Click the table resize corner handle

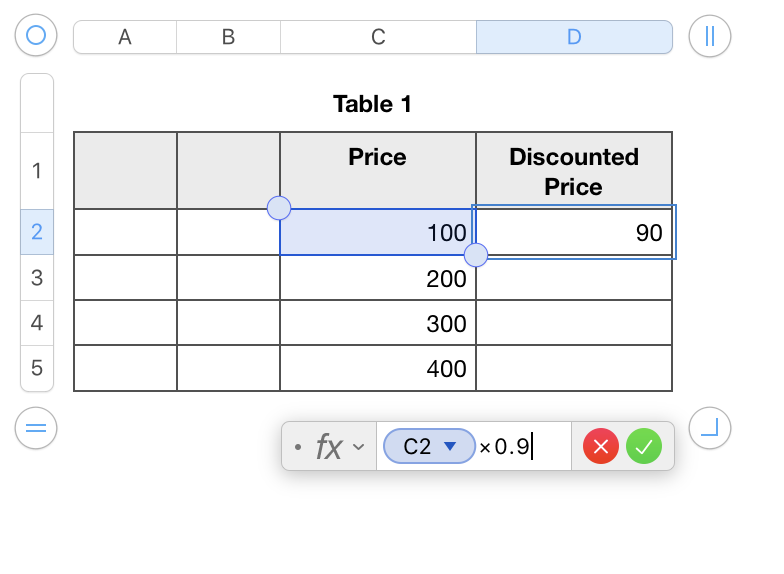(710, 429)
